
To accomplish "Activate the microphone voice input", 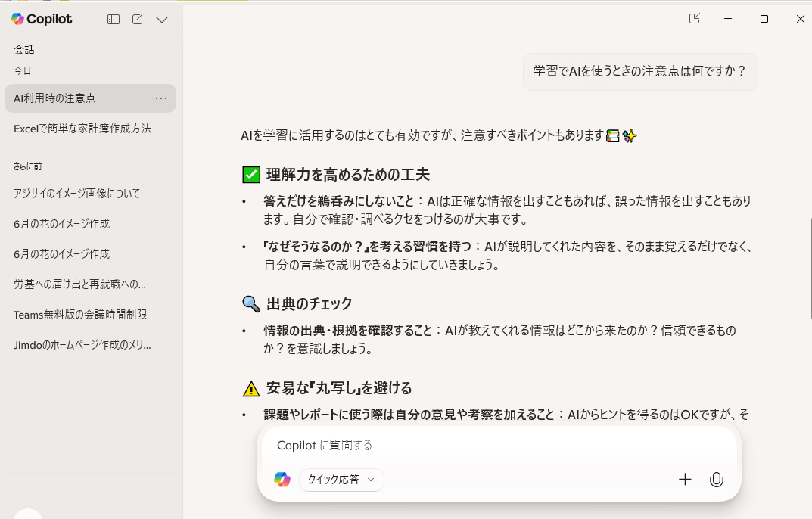I will 716,480.
